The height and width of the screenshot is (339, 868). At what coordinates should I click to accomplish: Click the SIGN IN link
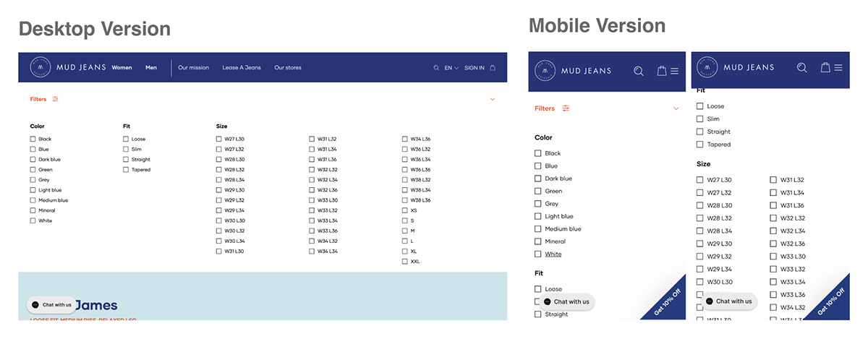475,68
